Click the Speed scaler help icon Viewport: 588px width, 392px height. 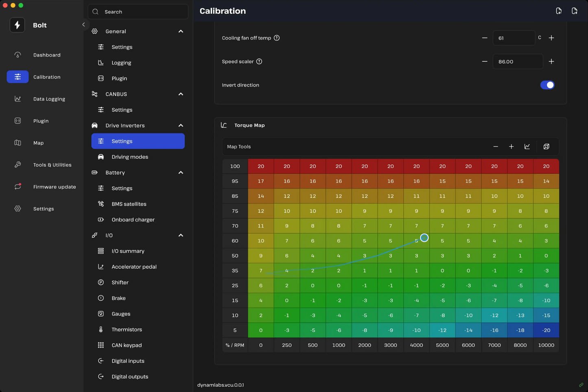(x=259, y=61)
